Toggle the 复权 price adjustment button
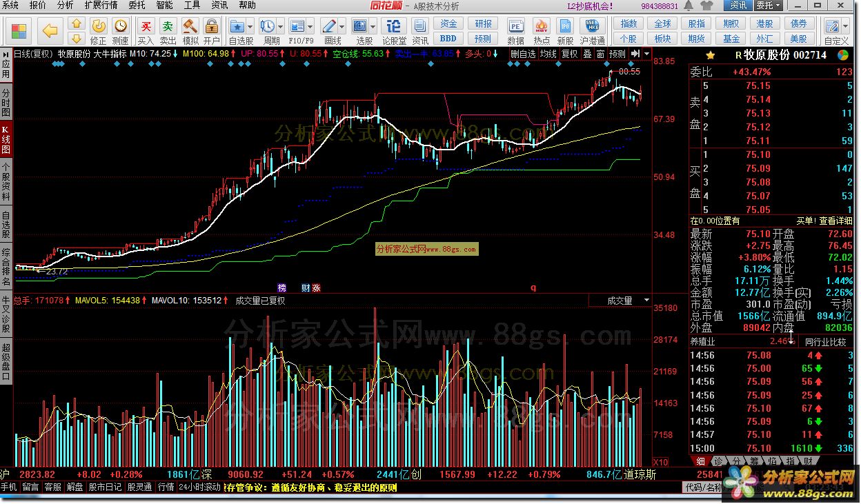The height and width of the screenshot is (504, 861). (570, 54)
